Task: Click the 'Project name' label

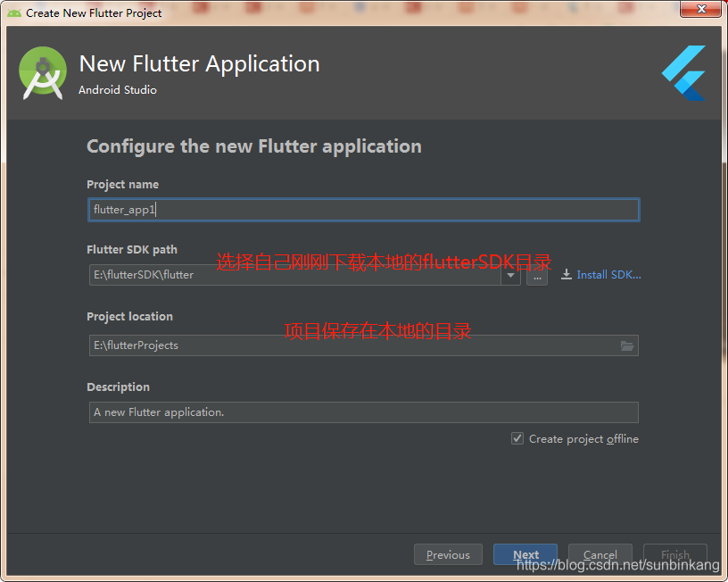Action: pos(122,185)
